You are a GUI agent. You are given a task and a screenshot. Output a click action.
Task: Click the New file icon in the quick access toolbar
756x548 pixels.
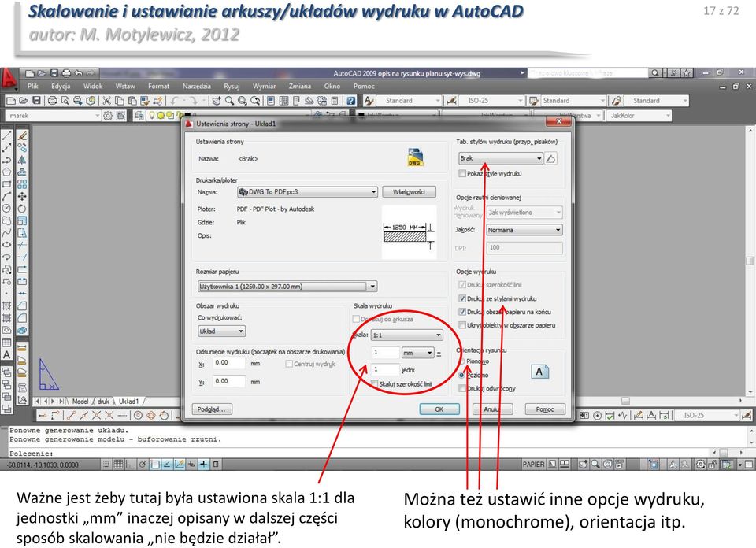[30, 73]
